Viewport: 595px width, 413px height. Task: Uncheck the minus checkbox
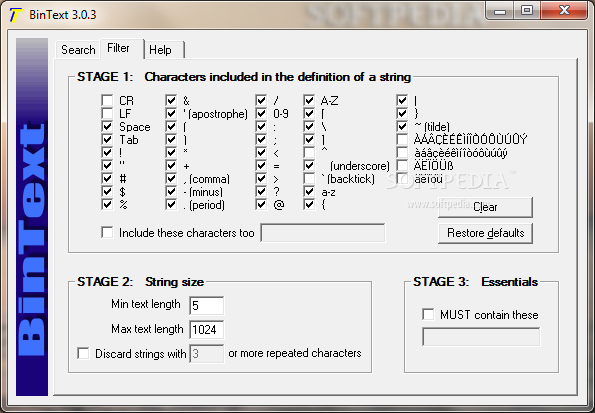tap(171, 191)
